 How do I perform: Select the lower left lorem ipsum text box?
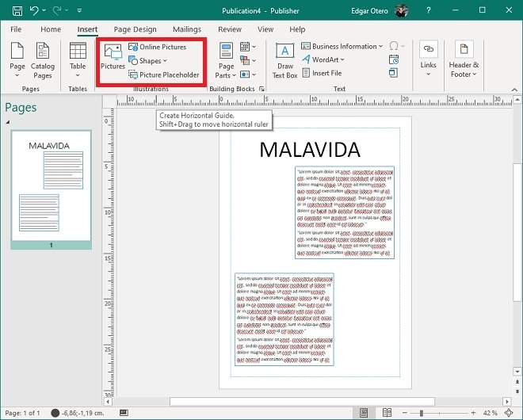point(284,319)
